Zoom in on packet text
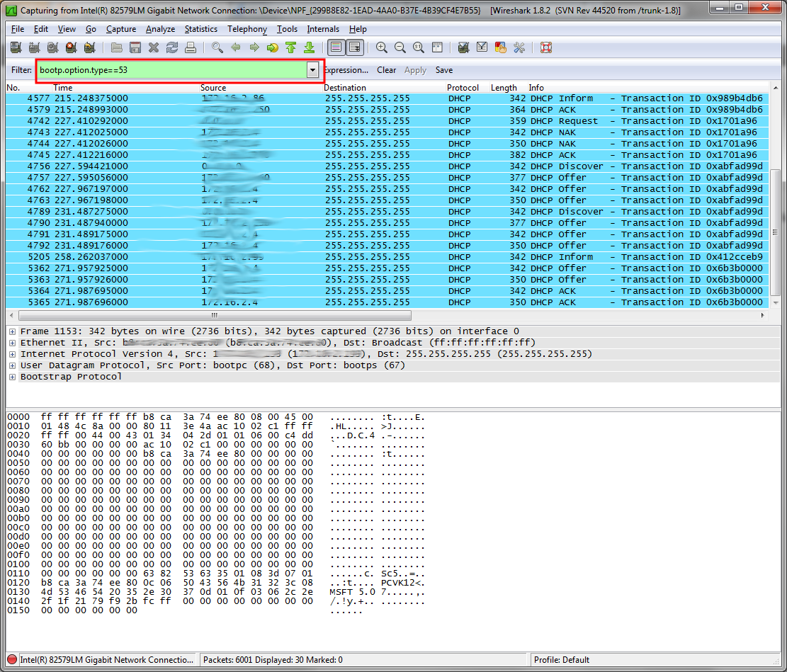 tap(382, 47)
